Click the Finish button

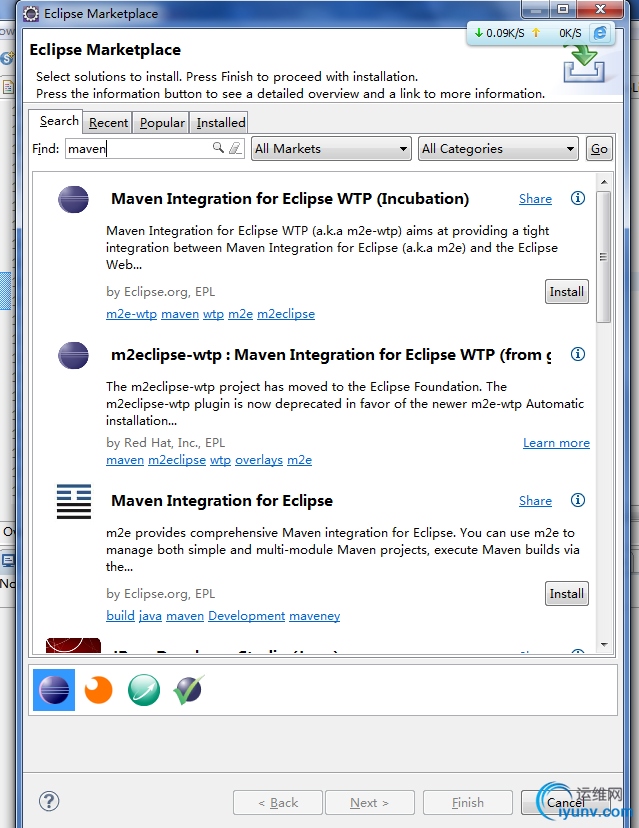coord(468,803)
